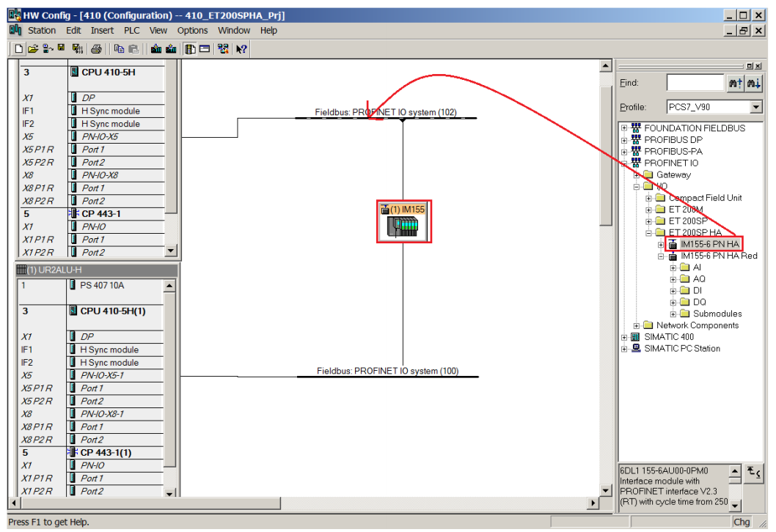Click into the Find input field
776x532 pixels.
(695, 83)
